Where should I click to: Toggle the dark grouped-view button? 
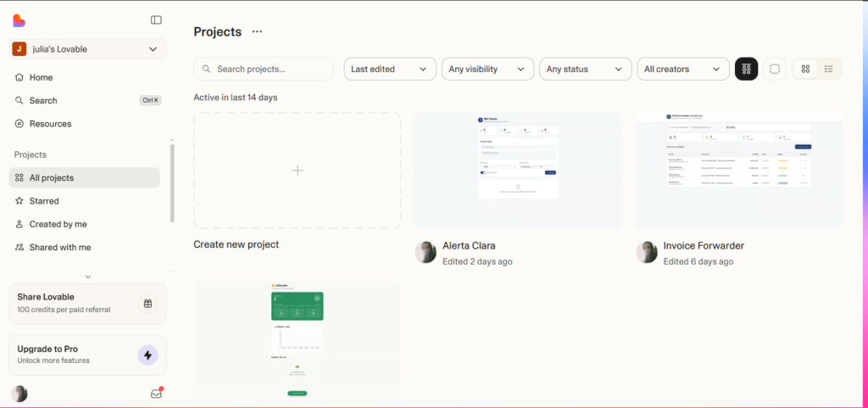746,69
